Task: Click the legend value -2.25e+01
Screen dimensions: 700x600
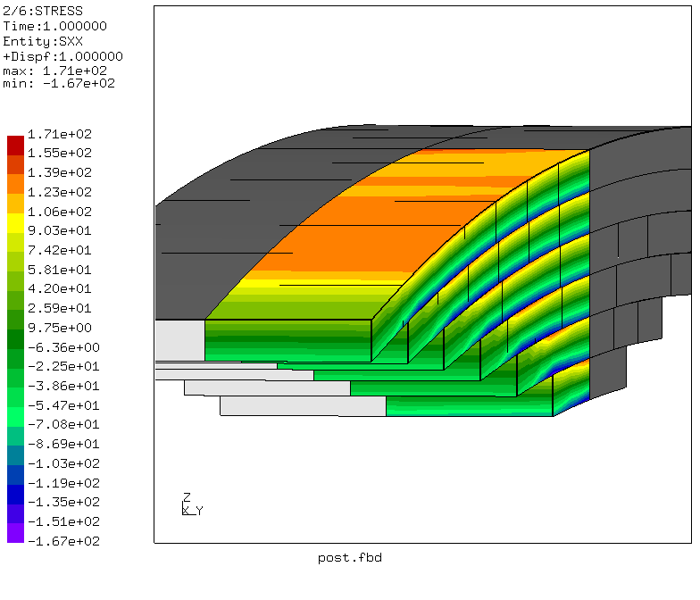Action: coord(63,366)
